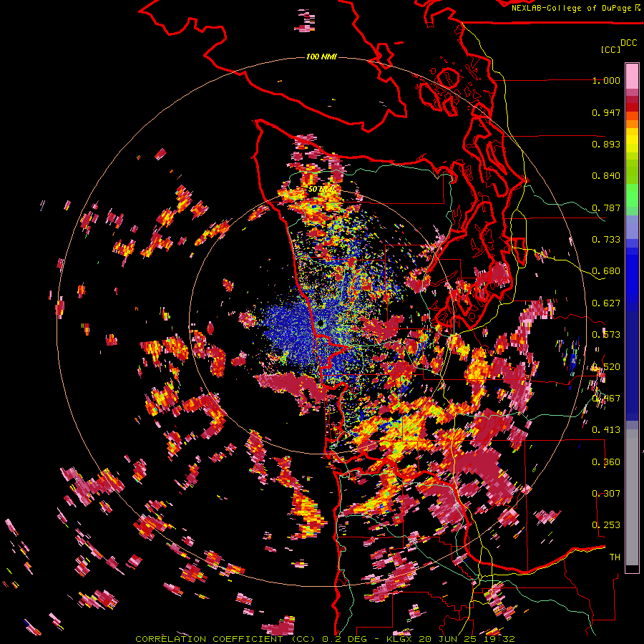Select the 0.307 scale value
The image size is (644, 644).
point(606,493)
